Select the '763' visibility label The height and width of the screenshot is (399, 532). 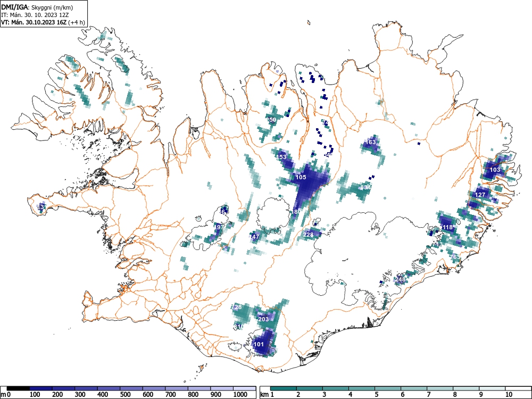(455, 257)
